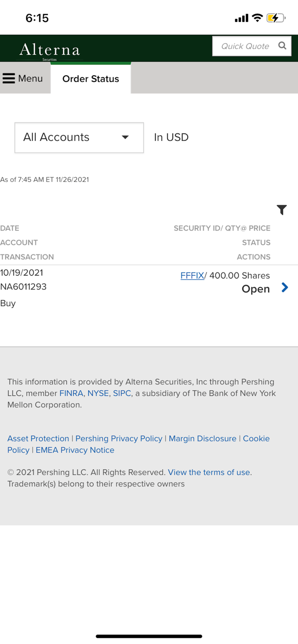Open the All Accounts dropdown
Viewport: 298px width, 644px height.
coord(79,137)
